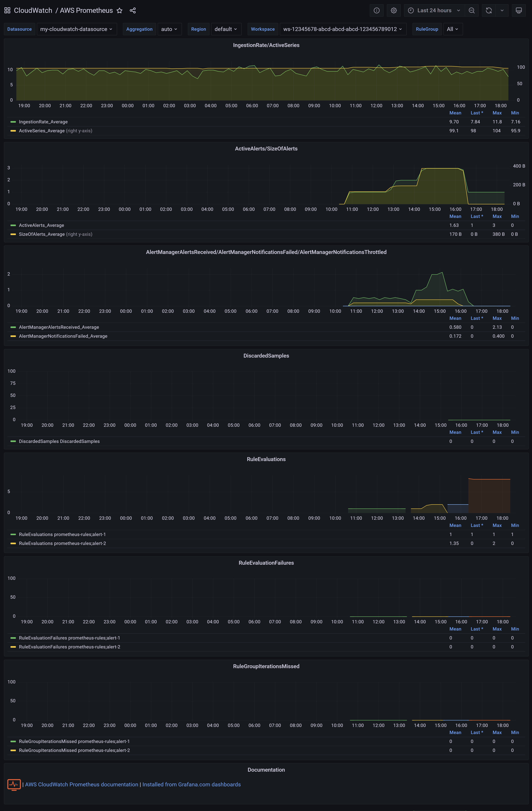The height and width of the screenshot is (811, 532).
Task: Refresh the dashboard
Action: (x=489, y=11)
